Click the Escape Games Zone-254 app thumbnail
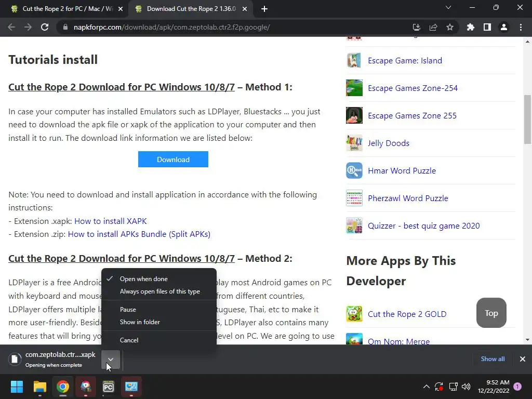532x399 pixels. [x=354, y=88]
